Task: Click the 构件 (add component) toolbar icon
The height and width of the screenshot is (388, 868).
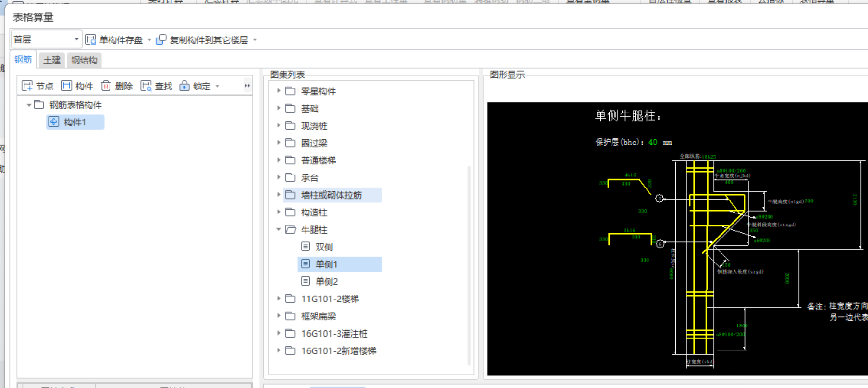Action: [x=67, y=86]
